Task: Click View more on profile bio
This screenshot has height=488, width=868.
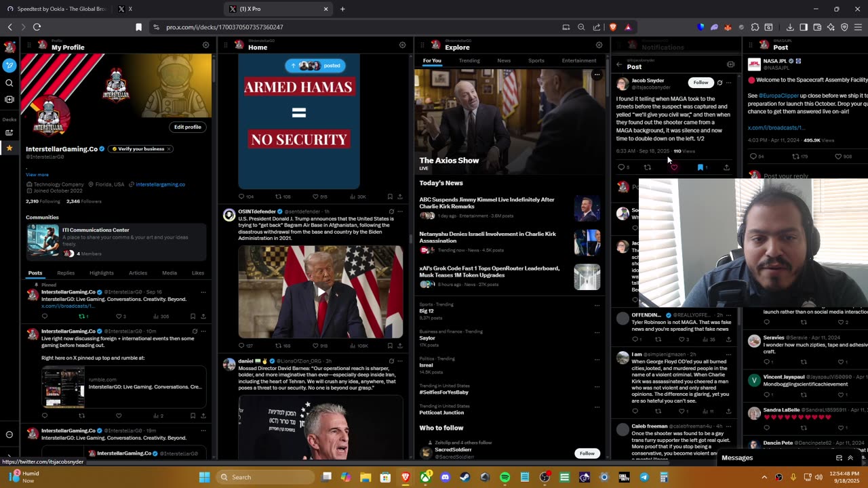Action: [37, 175]
